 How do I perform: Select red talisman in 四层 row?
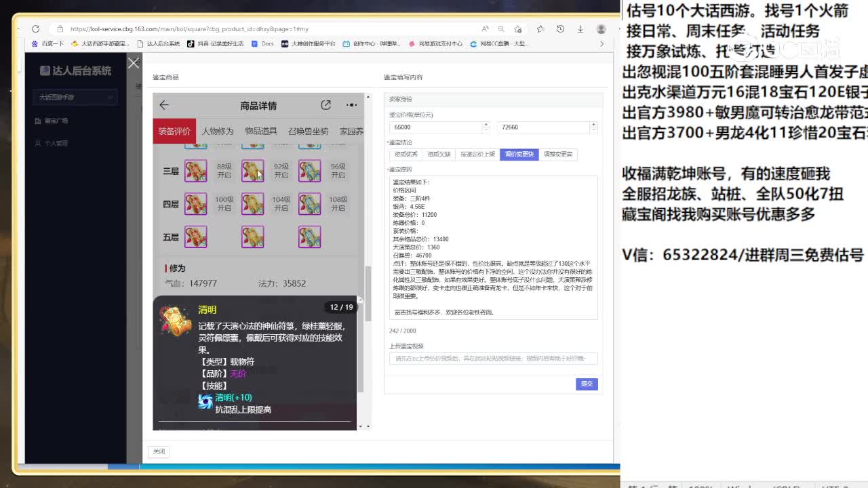tap(195, 204)
